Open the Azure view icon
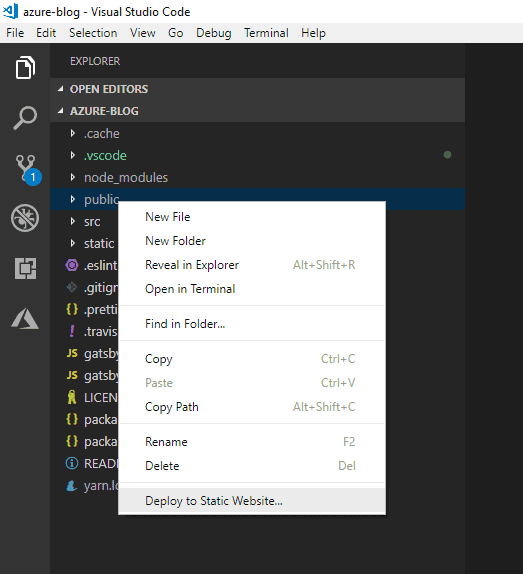 pos(25,318)
